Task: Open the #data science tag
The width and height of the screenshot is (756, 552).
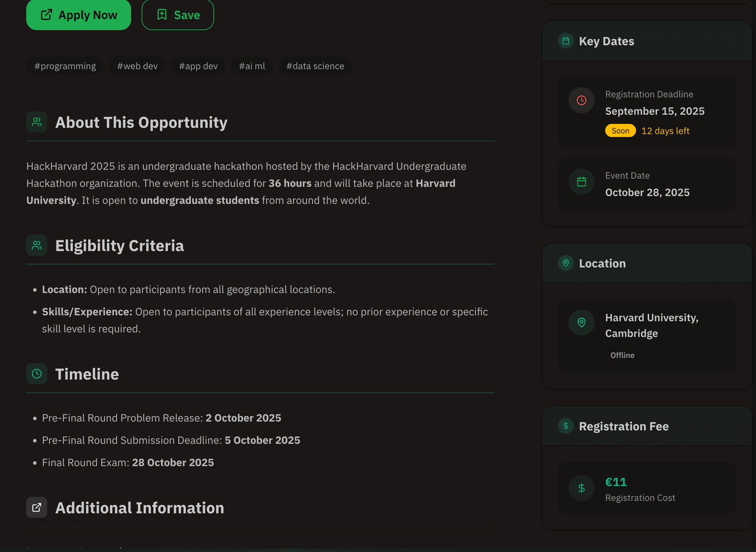Action: click(315, 66)
